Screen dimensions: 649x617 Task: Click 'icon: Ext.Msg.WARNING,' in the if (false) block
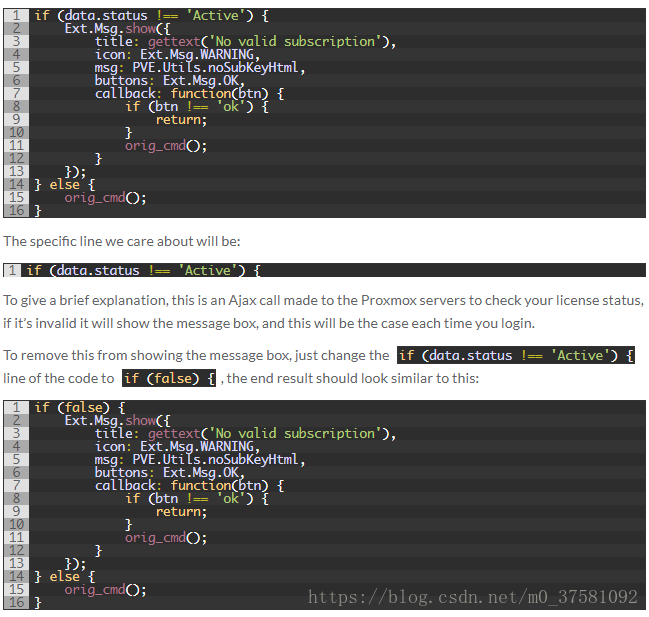pyautogui.click(x=178, y=447)
